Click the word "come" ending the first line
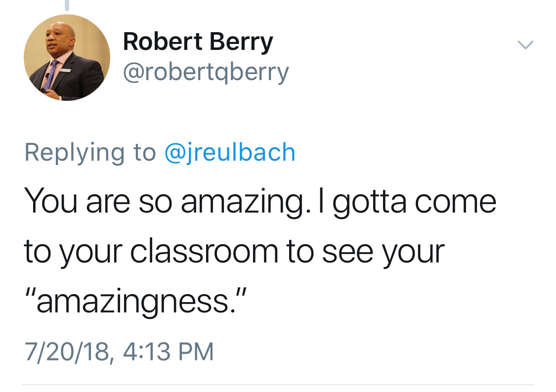 pos(455,203)
